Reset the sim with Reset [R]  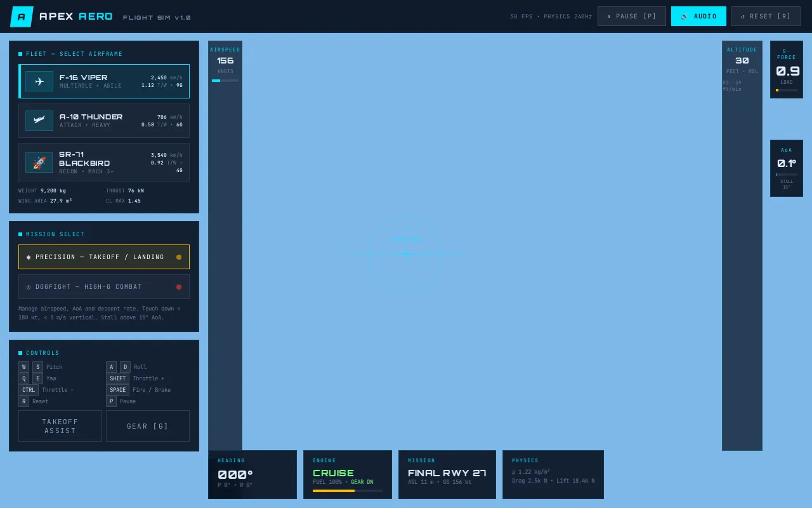(766, 17)
